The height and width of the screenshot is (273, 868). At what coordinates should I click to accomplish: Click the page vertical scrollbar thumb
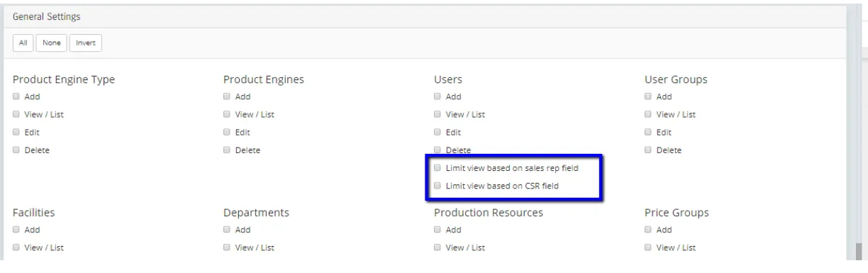tap(859, 252)
